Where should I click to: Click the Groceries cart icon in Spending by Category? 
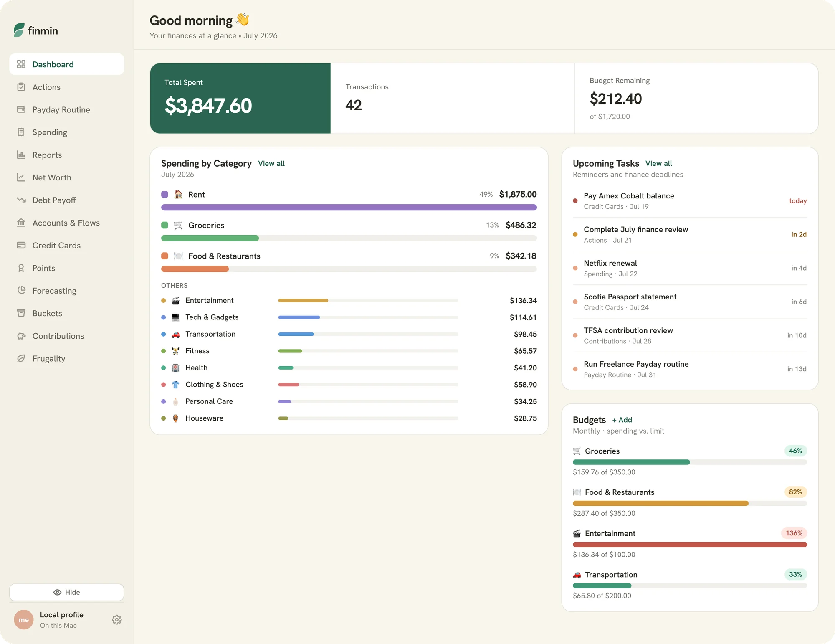pyautogui.click(x=178, y=225)
